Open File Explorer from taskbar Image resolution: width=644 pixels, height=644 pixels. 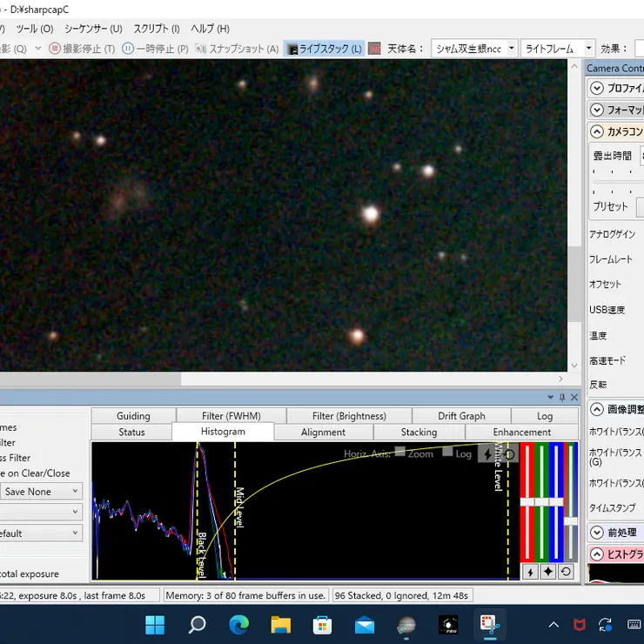(x=281, y=625)
